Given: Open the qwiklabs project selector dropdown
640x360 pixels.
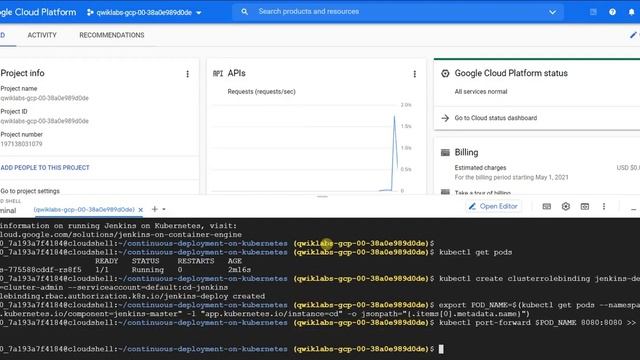Looking at the screenshot, I should point(144,13).
